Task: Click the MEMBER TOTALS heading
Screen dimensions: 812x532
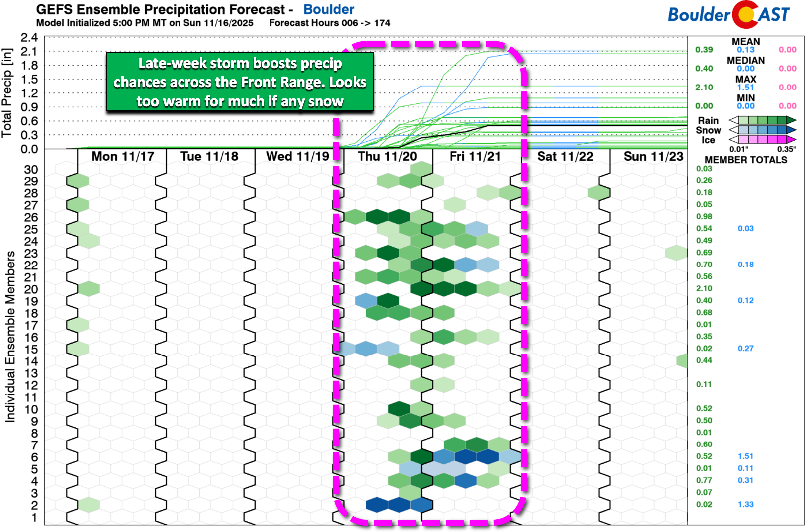Action: click(745, 160)
